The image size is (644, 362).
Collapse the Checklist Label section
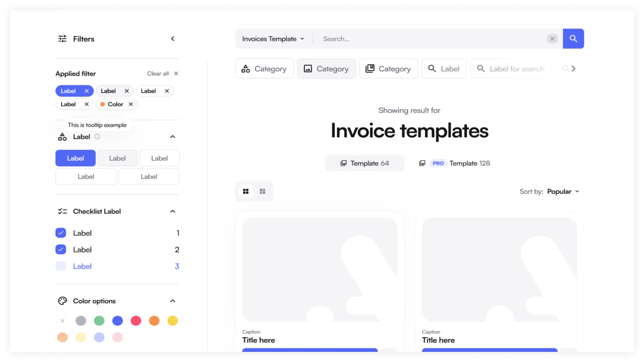tap(173, 211)
